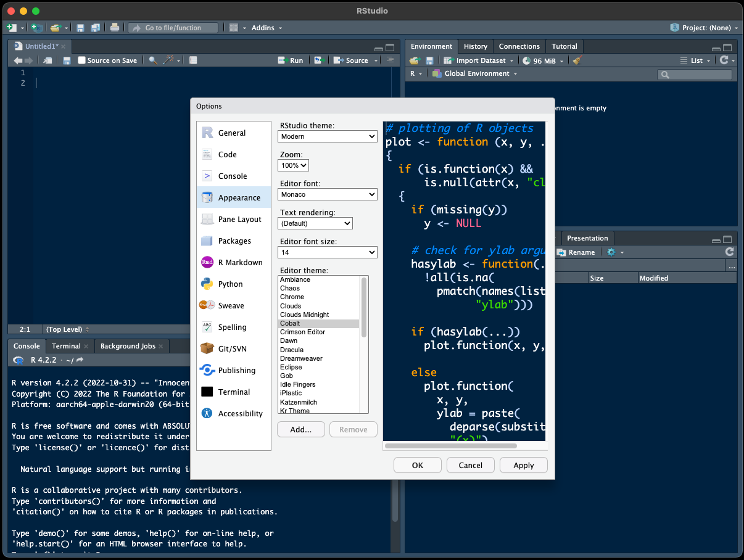Screen dimensions: 744x560
Task: Click the magnifier find/replace icon in editor
Action: [152, 60]
